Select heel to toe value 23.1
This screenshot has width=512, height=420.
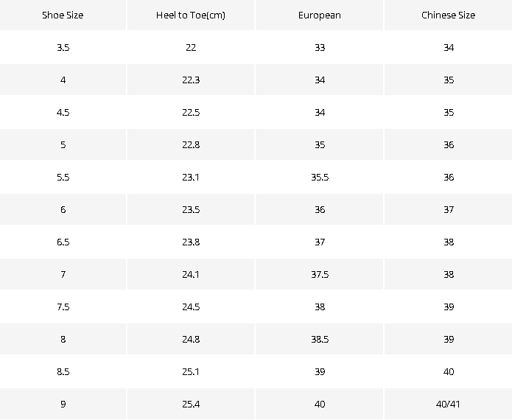pos(191,177)
